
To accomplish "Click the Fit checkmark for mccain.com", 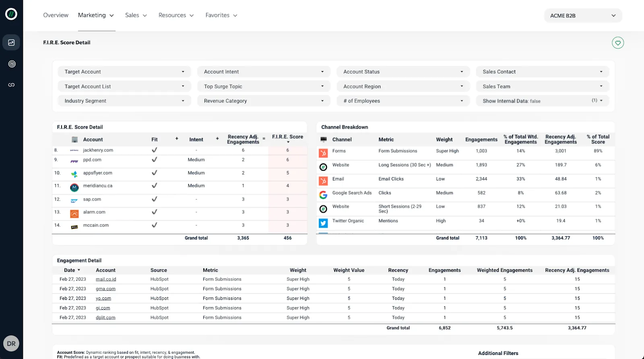I will (x=154, y=225).
